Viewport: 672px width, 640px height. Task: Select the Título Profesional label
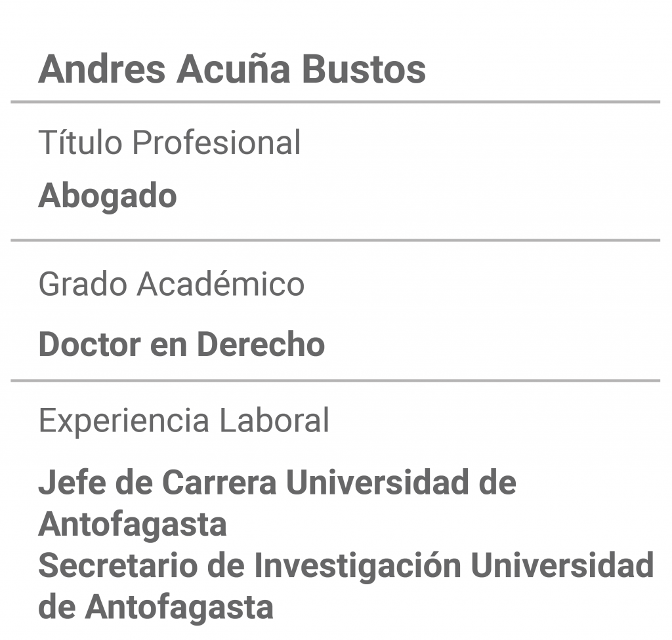(170, 143)
